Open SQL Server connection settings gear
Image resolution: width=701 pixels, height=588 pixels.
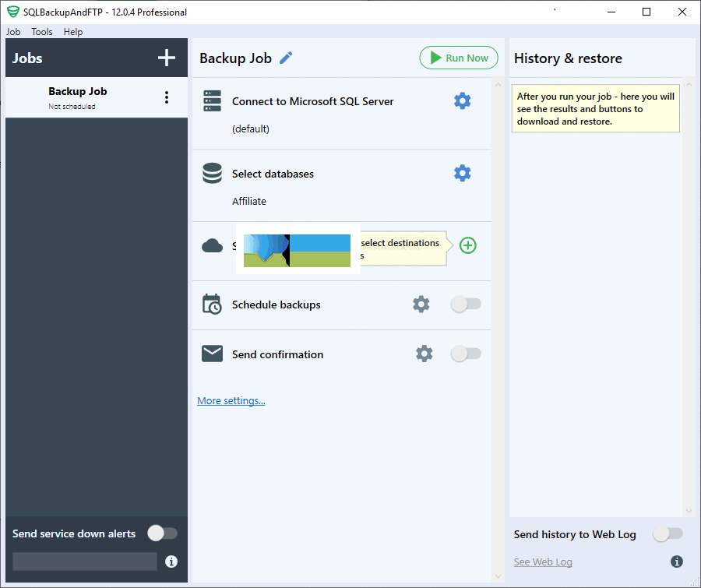[x=462, y=101]
